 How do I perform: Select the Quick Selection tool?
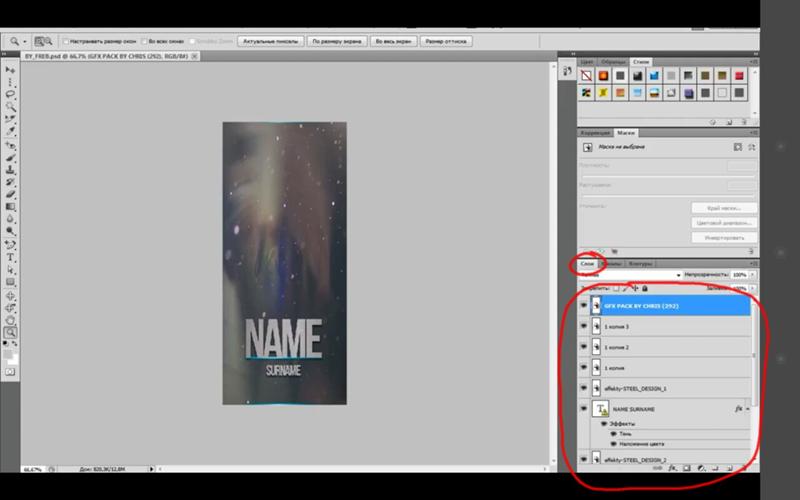(10, 107)
